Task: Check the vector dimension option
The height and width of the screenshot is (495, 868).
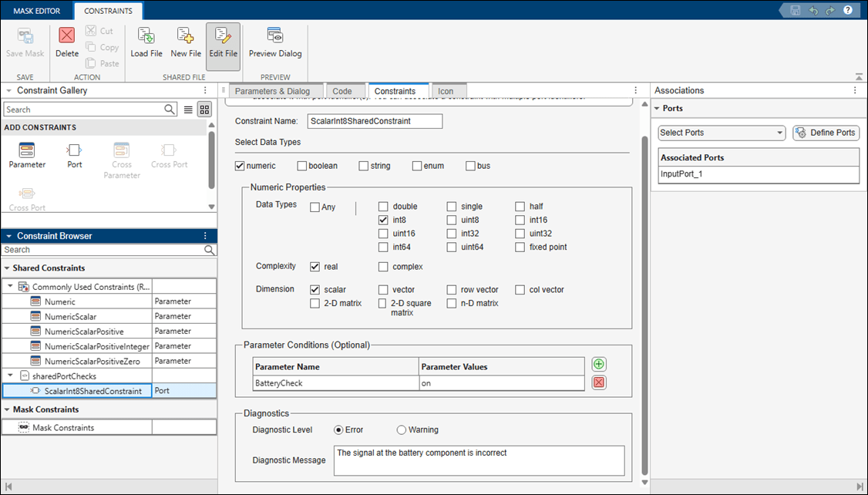Action: (x=383, y=290)
